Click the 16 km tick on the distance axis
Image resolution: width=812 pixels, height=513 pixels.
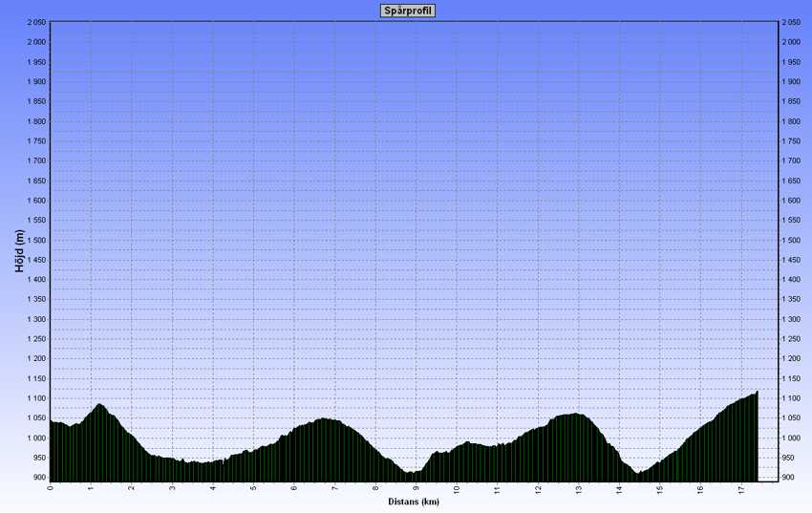point(700,489)
